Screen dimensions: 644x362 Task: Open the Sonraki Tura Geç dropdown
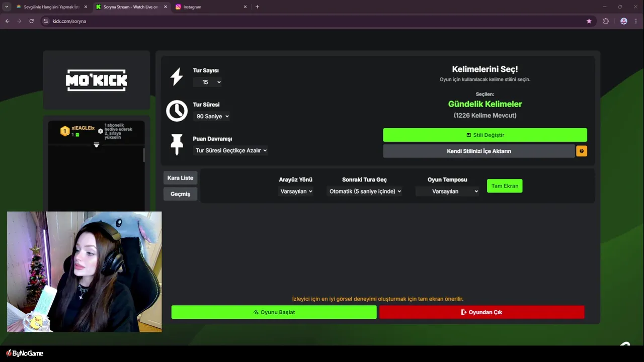[365, 191]
